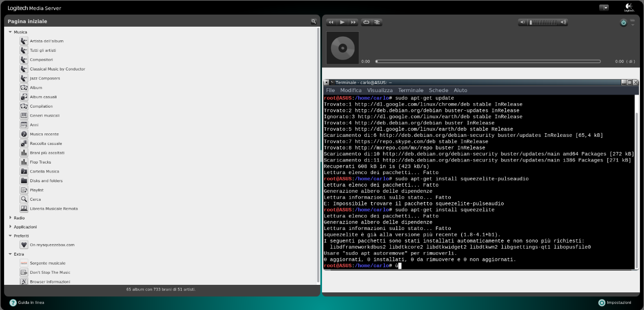Expand the Radio section
Viewport: 644px width, 310px height.
click(10, 218)
